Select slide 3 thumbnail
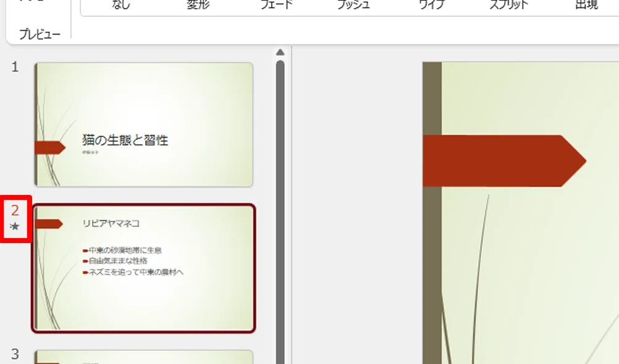The image size is (619, 364). point(144,357)
